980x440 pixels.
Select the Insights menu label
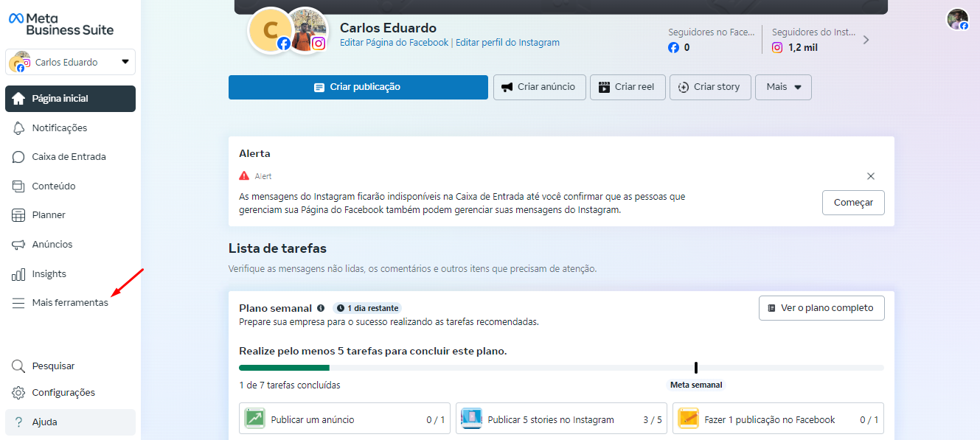coord(49,274)
